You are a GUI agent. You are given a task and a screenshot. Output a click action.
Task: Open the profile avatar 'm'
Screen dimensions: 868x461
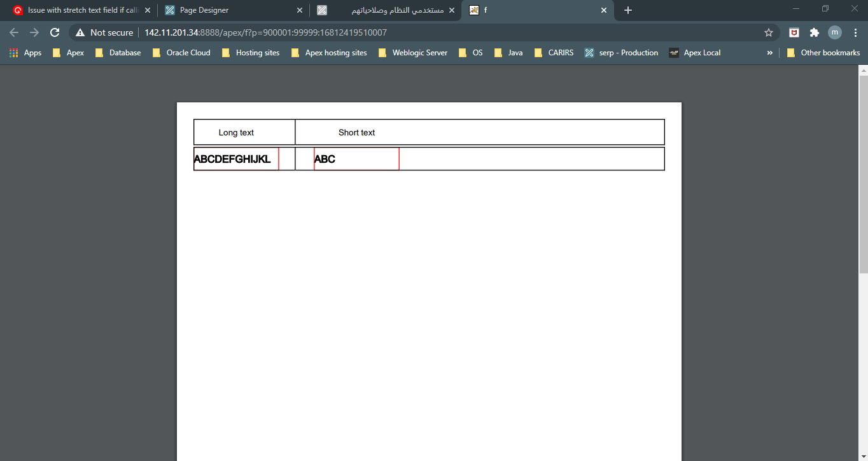(835, 32)
